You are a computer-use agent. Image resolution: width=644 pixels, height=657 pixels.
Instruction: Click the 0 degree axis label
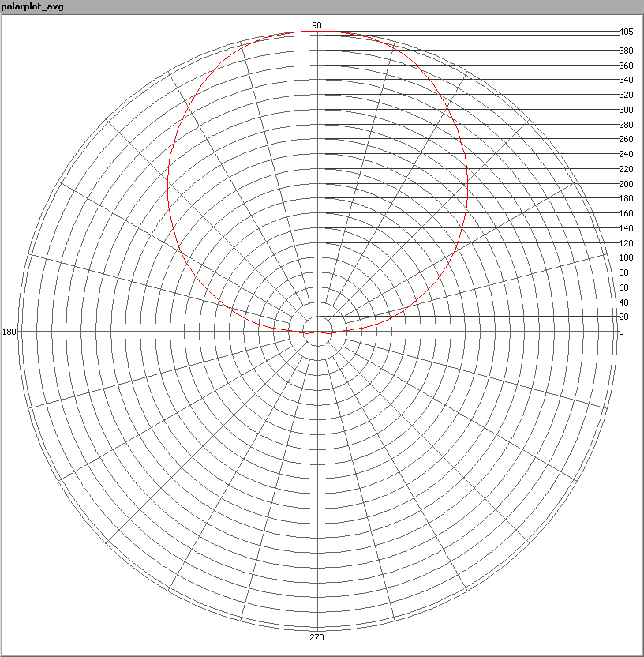tap(621, 332)
